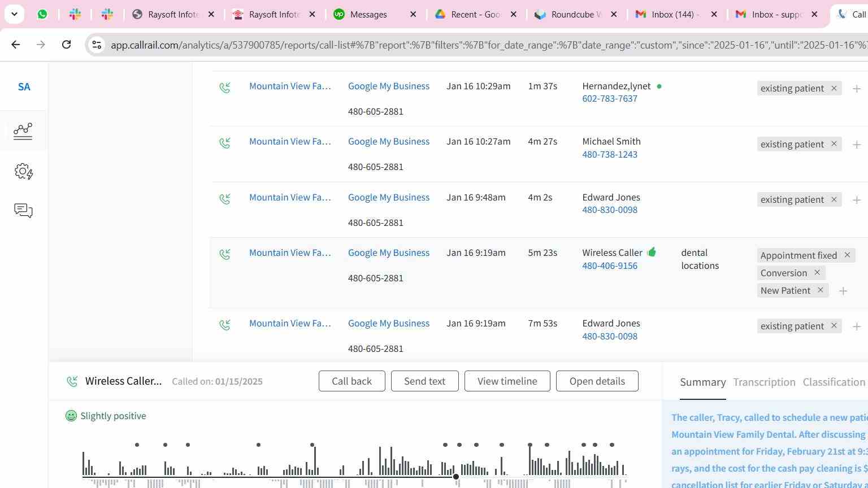Click the Wireless Caller name in row

613,253
